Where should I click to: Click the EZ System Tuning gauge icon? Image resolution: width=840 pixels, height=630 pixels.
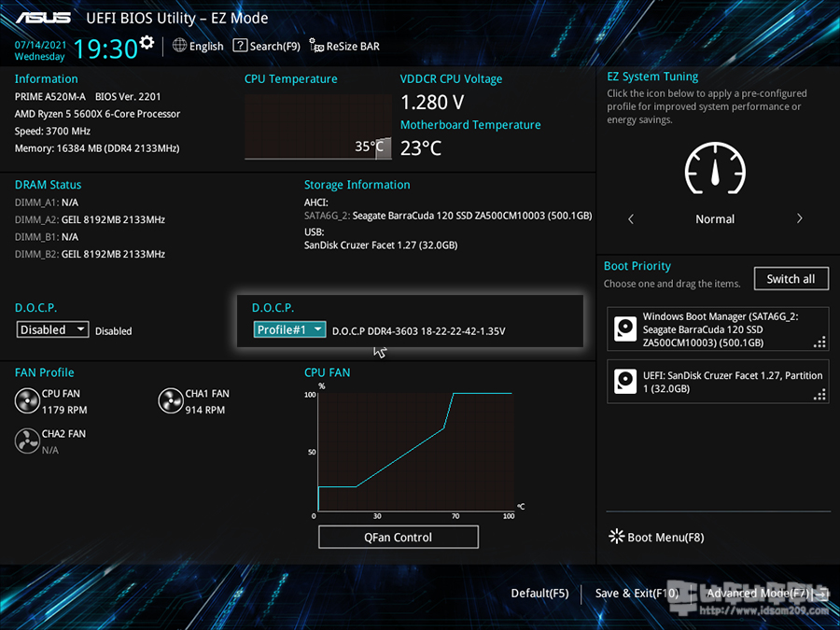coord(715,168)
